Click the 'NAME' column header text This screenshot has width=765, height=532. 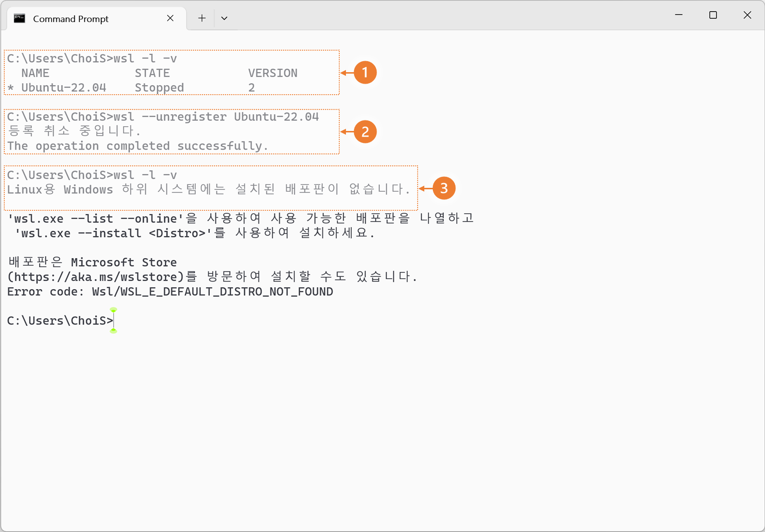(x=35, y=73)
